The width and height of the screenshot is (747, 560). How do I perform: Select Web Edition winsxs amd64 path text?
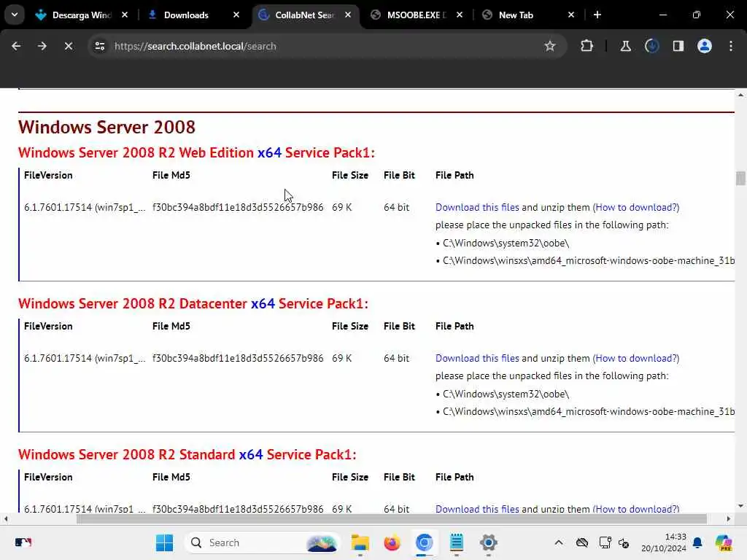click(x=589, y=260)
